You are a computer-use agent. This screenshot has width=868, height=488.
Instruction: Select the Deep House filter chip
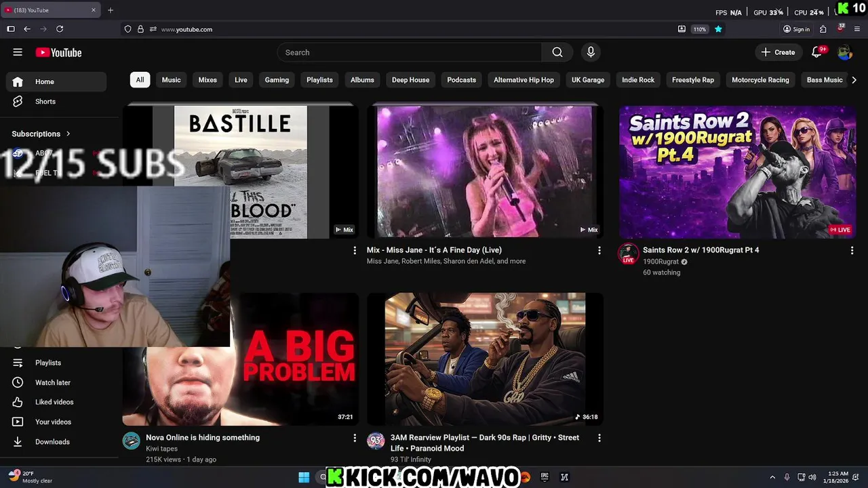click(410, 80)
